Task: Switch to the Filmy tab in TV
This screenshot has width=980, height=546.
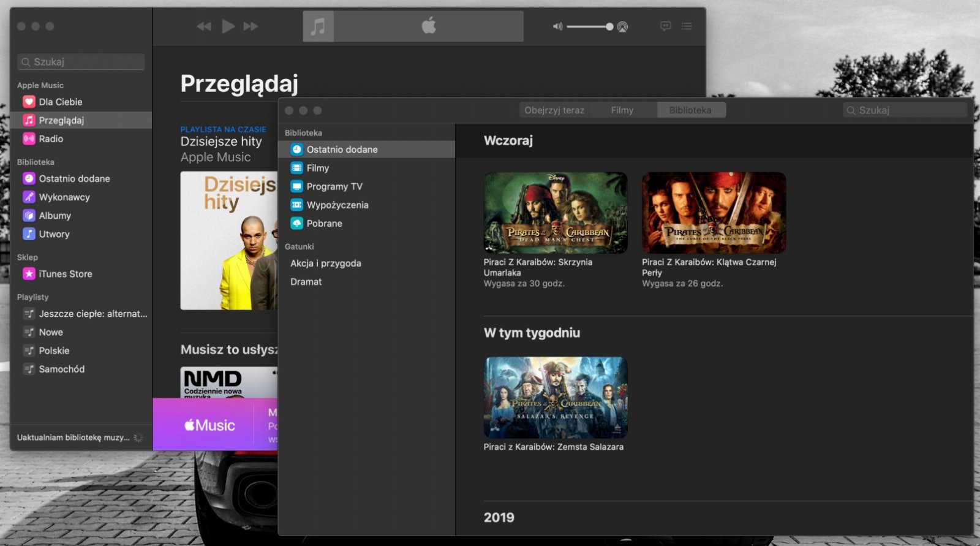Action: 622,110
